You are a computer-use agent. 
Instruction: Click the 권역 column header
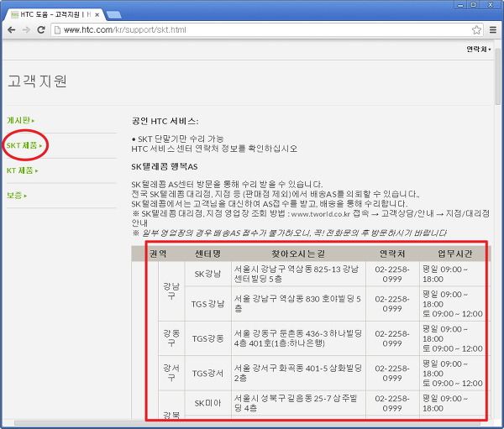pyautogui.click(x=158, y=254)
